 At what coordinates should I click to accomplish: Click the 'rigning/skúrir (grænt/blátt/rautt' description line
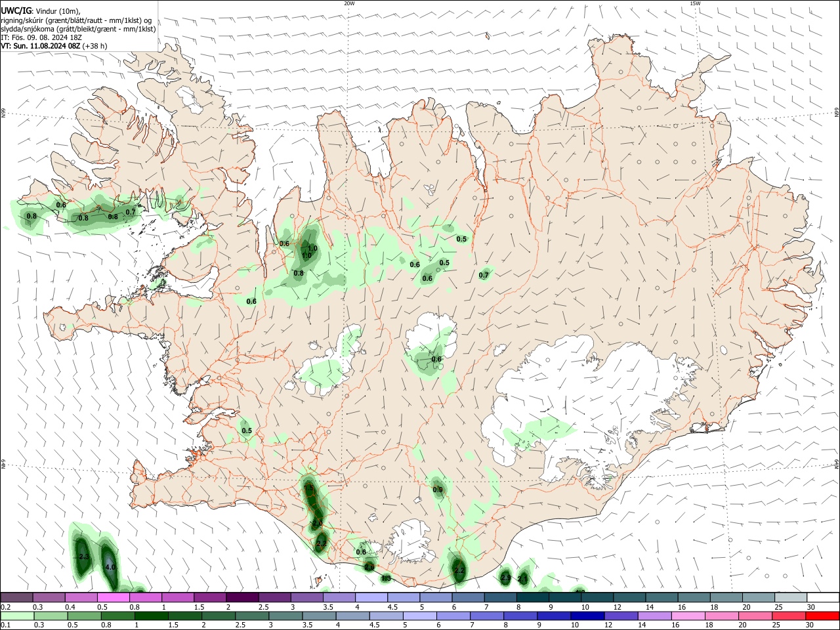coord(76,20)
